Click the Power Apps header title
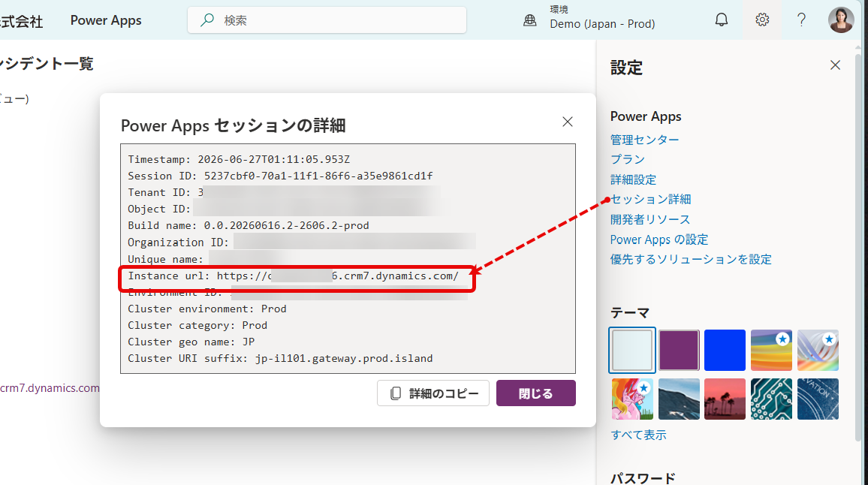The width and height of the screenshot is (868, 485). click(x=106, y=20)
